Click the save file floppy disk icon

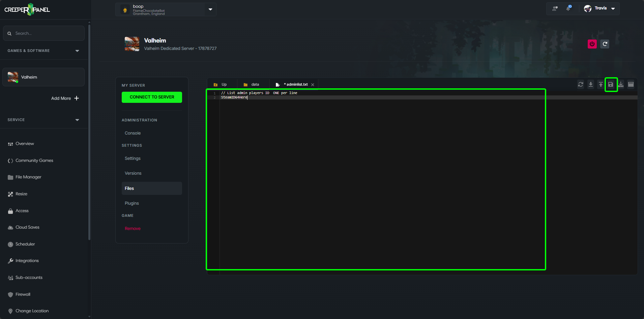click(x=611, y=85)
